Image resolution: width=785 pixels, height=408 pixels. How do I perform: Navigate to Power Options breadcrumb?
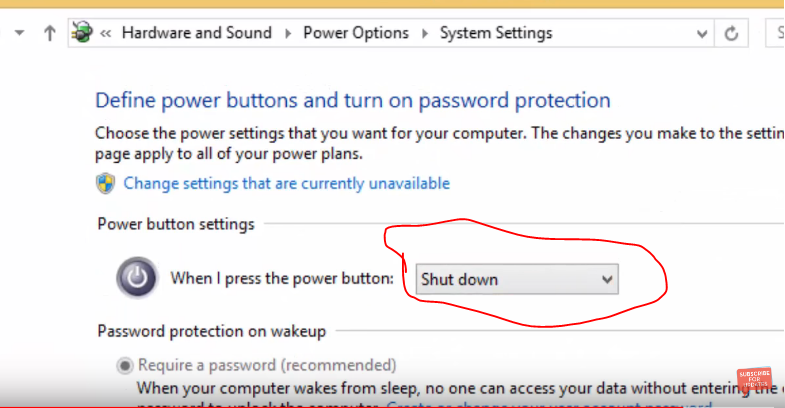356,33
